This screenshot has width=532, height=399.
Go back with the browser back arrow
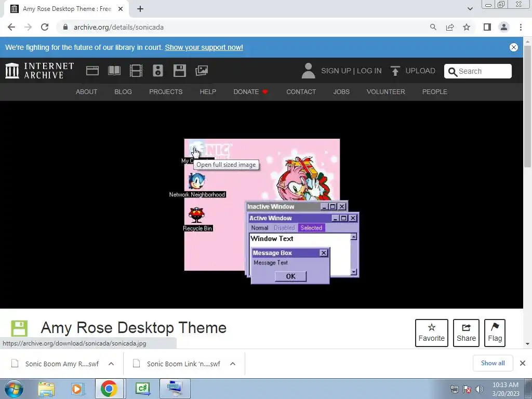pos(11,27)
